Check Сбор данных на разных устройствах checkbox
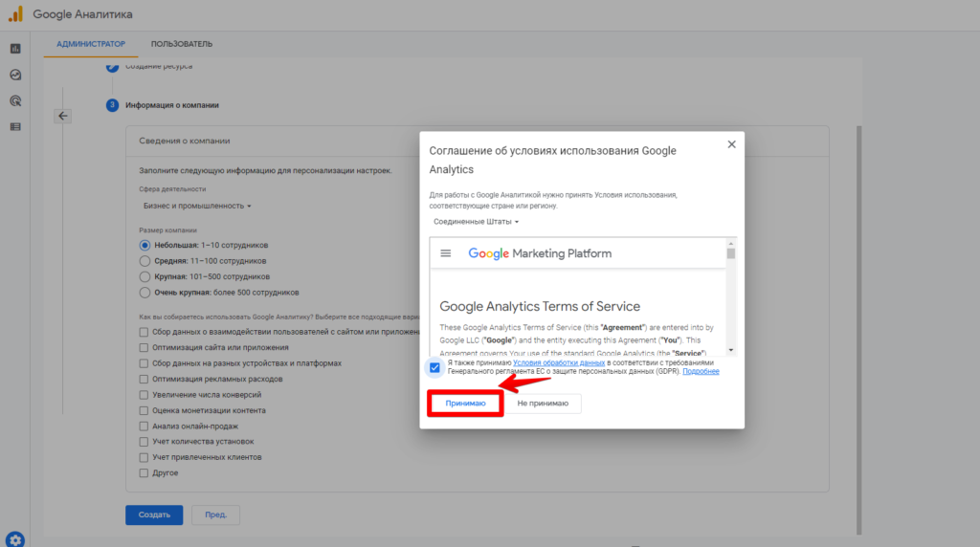This screenshot has height=547, width=980. click(144, 363)
